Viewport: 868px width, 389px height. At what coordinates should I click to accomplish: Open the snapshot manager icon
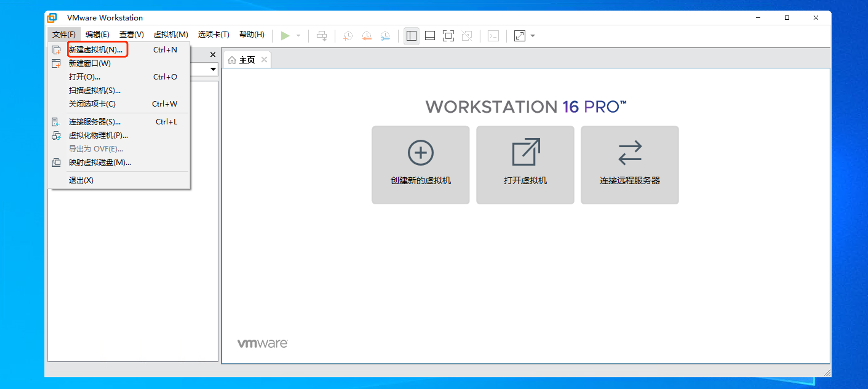click(x=385, y=36)
